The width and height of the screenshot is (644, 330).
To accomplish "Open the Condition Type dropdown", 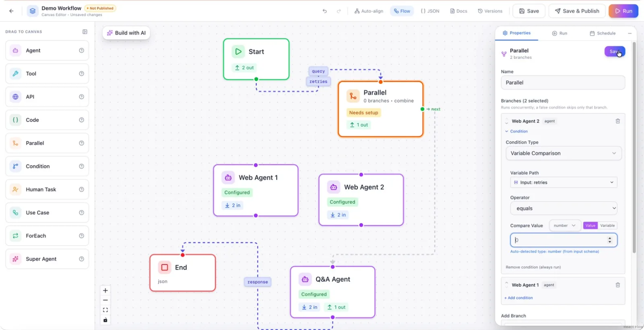I will pyautogui.click(x=563, y=153).
